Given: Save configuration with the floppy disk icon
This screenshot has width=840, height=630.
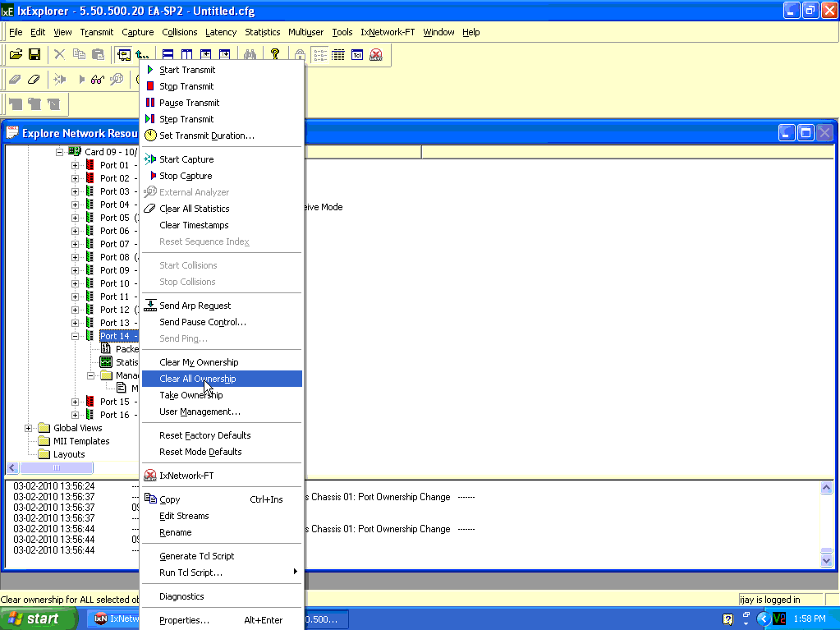Looking at the screenshot, I should (34, 54).
